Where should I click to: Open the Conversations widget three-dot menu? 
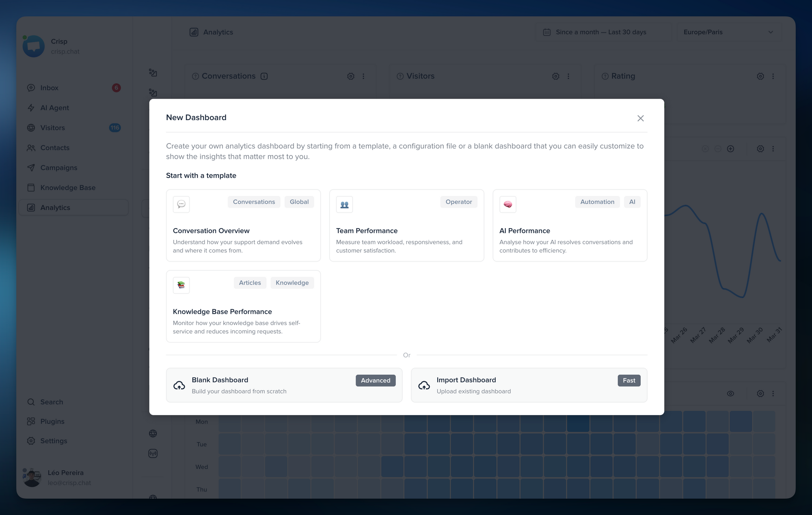pyautogui.click(x=364, y=76)
